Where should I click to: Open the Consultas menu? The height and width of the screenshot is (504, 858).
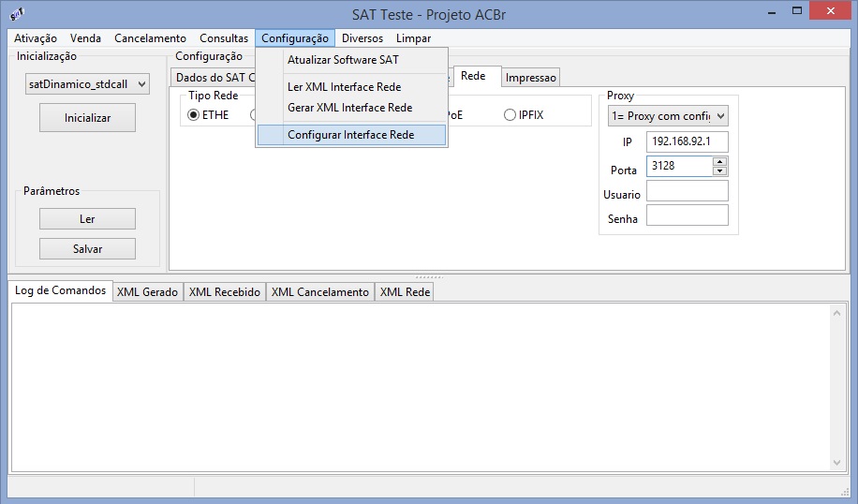pos(224,38)
